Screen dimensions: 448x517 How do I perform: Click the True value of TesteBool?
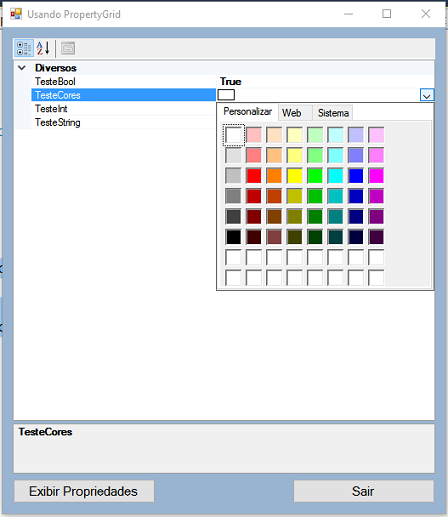pos(230,82)
